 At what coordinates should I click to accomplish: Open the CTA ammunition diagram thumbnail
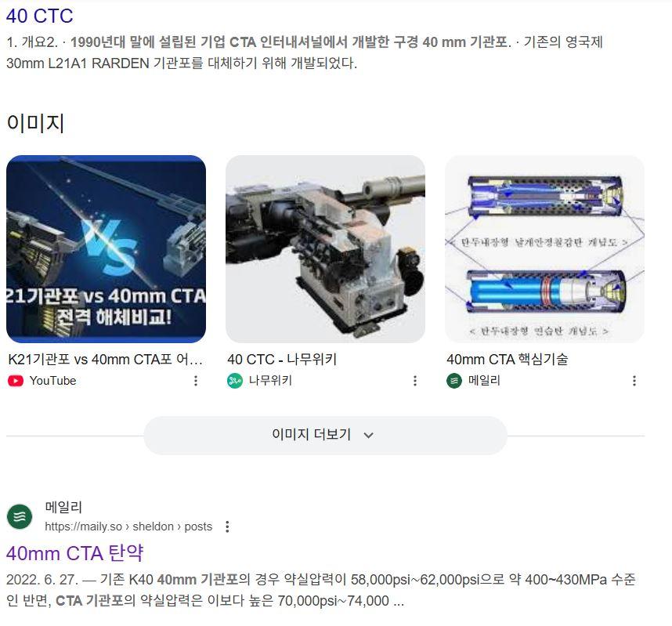(544, 249)
